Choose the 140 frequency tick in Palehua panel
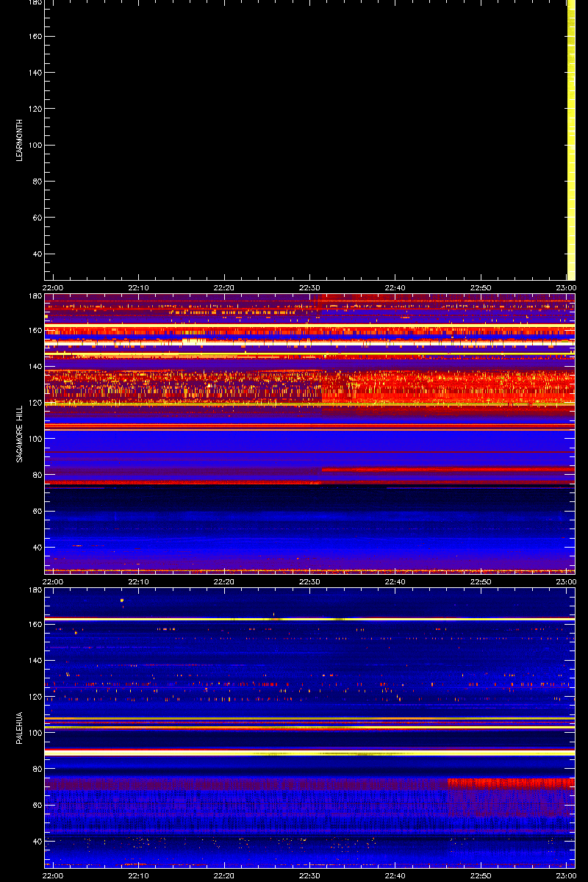 click(36, 660)
